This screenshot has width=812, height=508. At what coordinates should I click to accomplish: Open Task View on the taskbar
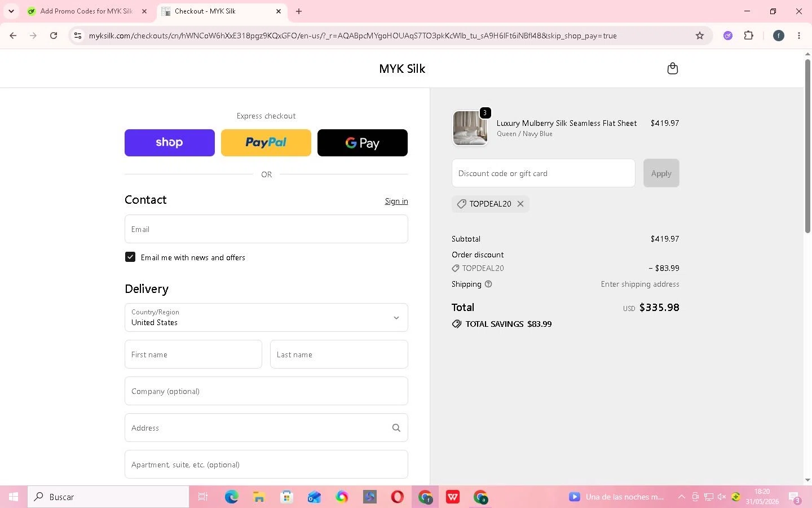[203, 497]
